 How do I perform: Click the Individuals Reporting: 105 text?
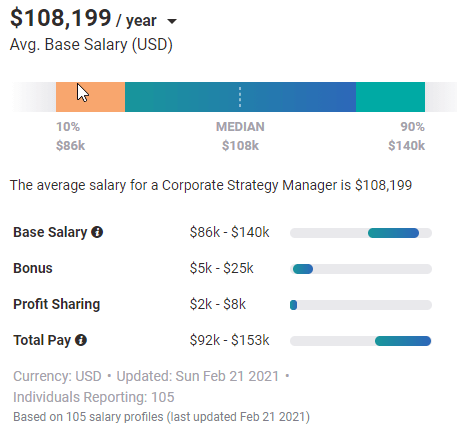pos(94,397)
